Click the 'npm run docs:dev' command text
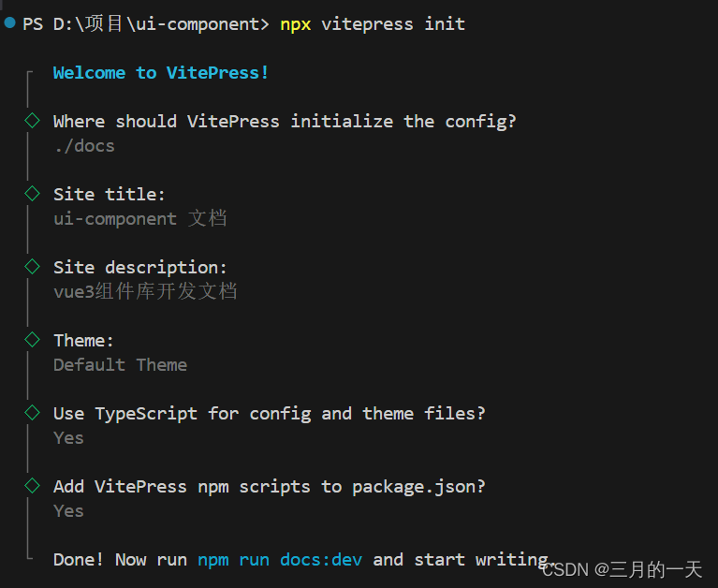718x588 pixels. 280,560
